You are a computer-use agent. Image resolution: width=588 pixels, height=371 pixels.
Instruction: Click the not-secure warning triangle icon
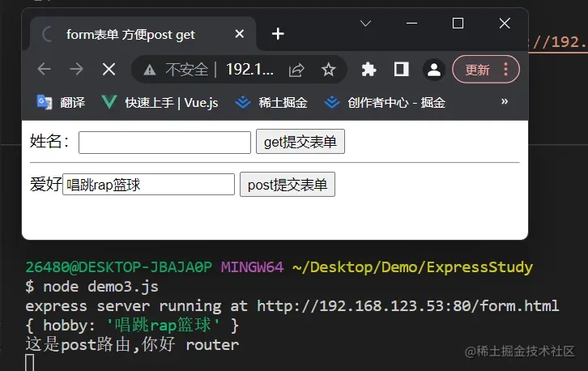pos(150,70)
